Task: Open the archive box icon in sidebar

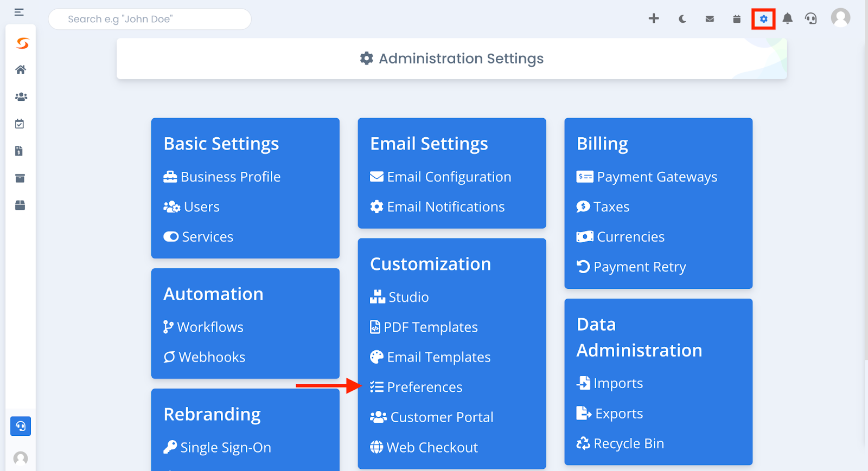Action: point(20,178)
